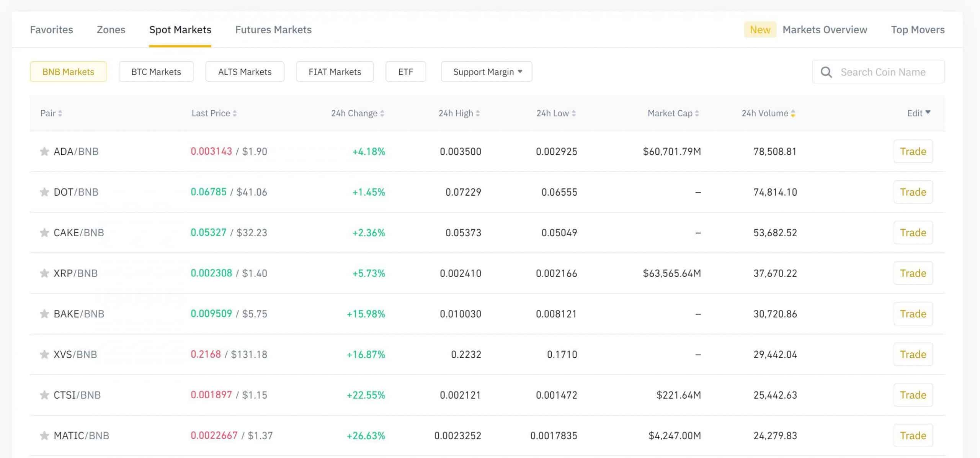980x458 pixels.
Task: Select FIAT Markets filter
Action: tap(335, 72)
